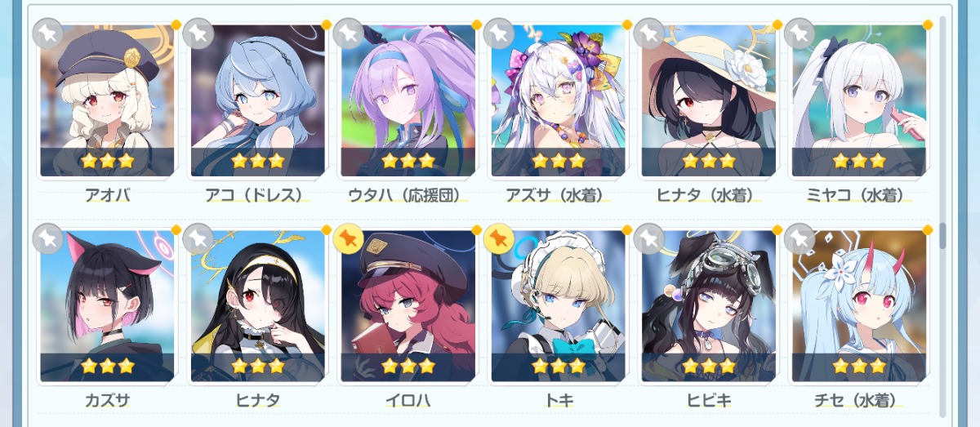Click the pin icon on ヒナタ（水着）

[x=648, y=33]
